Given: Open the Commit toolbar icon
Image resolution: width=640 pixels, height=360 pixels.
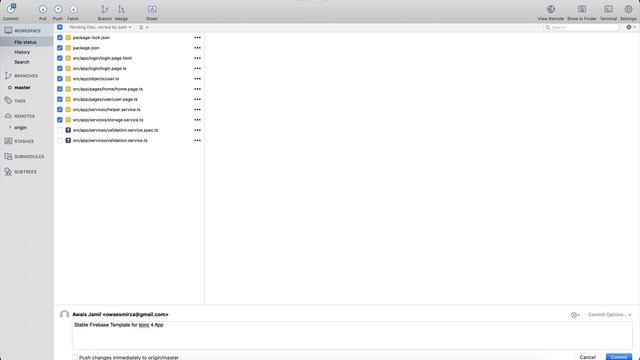Looking at the screenshot, I should [11, 9].
